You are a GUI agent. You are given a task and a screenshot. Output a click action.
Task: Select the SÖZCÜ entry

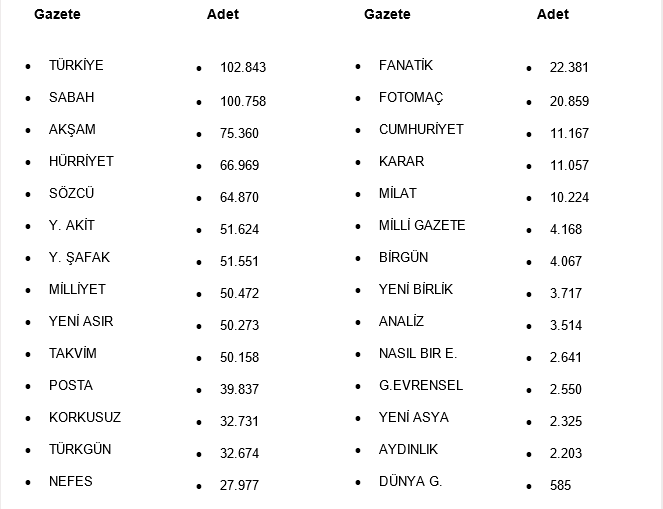click(x=71, y=193)
